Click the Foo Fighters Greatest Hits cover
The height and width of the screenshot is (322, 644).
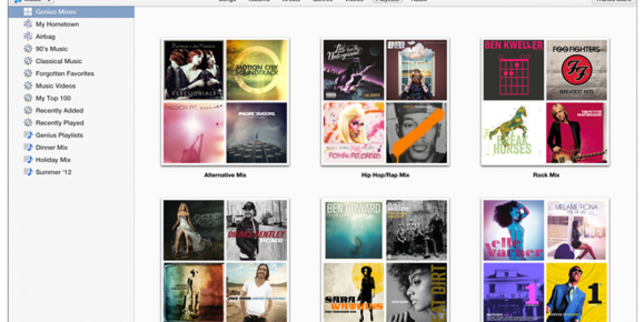[576, 70]
